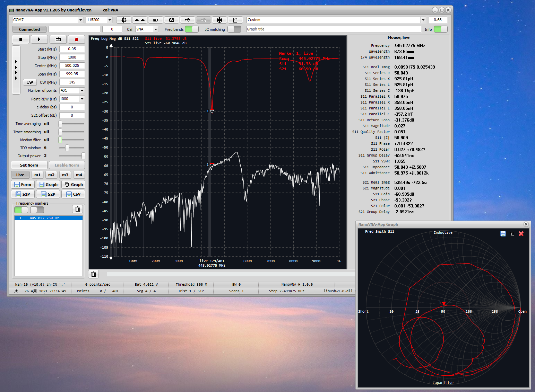Open the 115200 baud rate dropdown
535x392 pixels.
click(110, 20)
